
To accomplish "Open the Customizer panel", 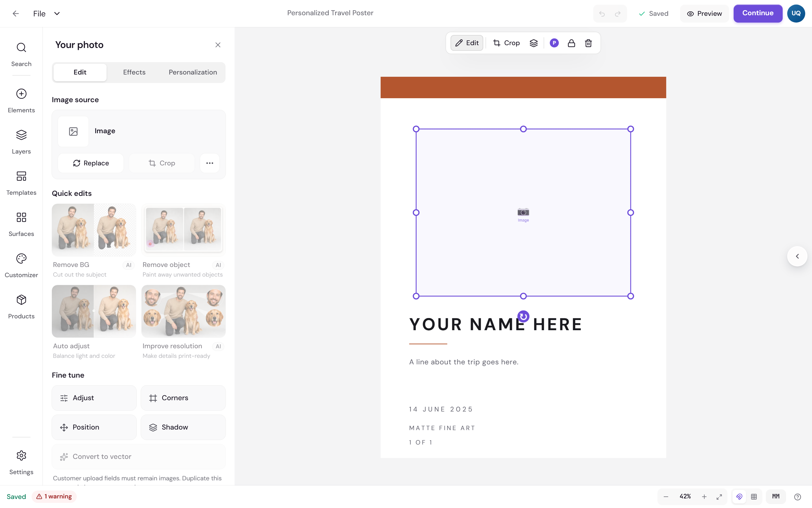I will [x=21, y=266].
